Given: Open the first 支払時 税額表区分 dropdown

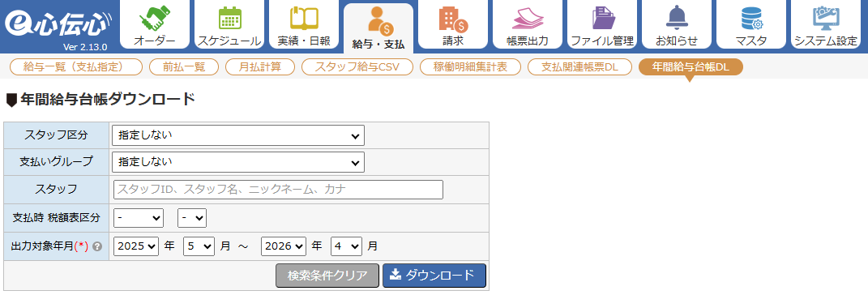Looking at the screenshot, I should (x=139, y=218).
